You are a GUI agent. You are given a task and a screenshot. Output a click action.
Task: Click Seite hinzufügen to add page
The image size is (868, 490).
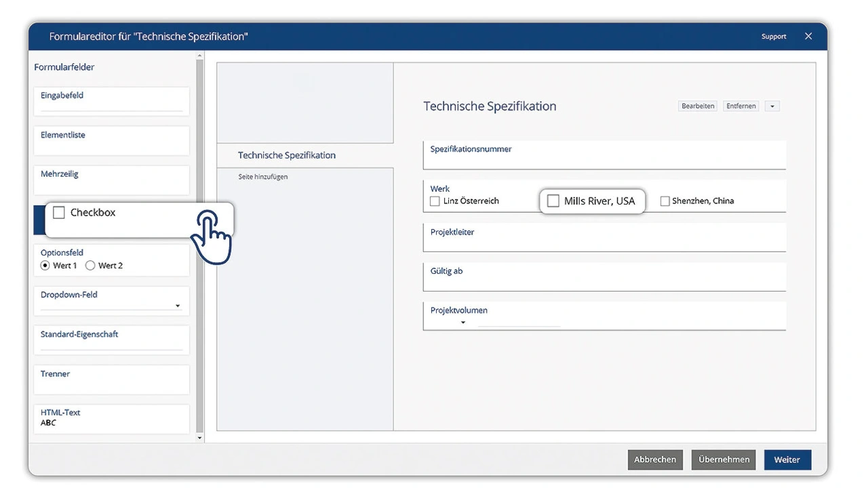[263, 177]
